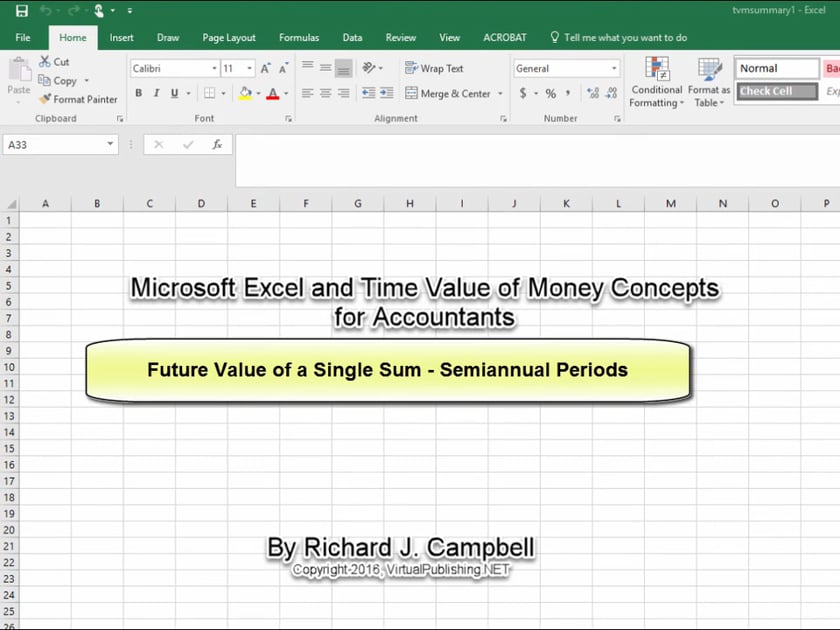Click the Redo arrow icon
This screenshot has width=840, height=630.
coord(73,11)
